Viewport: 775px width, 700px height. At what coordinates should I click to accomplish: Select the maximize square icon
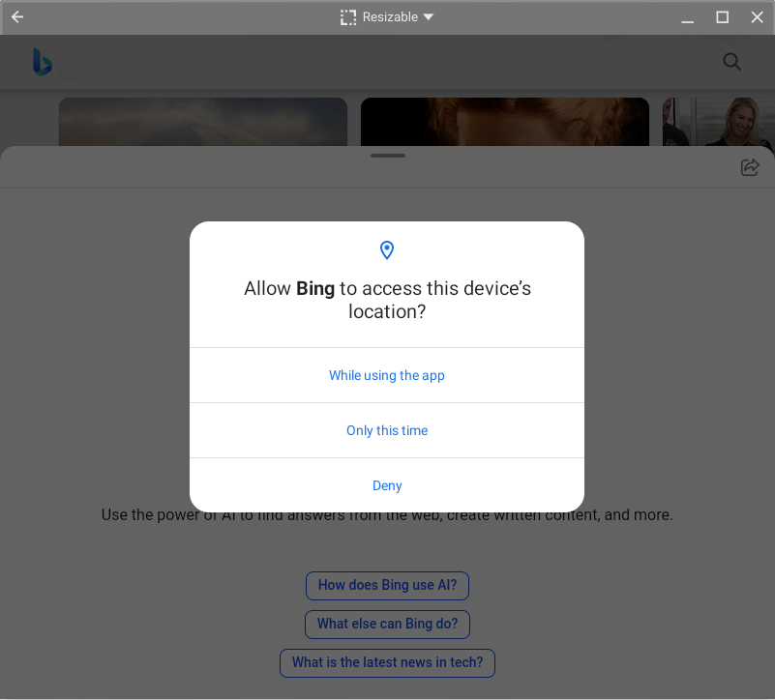click(x=722, y=16)
